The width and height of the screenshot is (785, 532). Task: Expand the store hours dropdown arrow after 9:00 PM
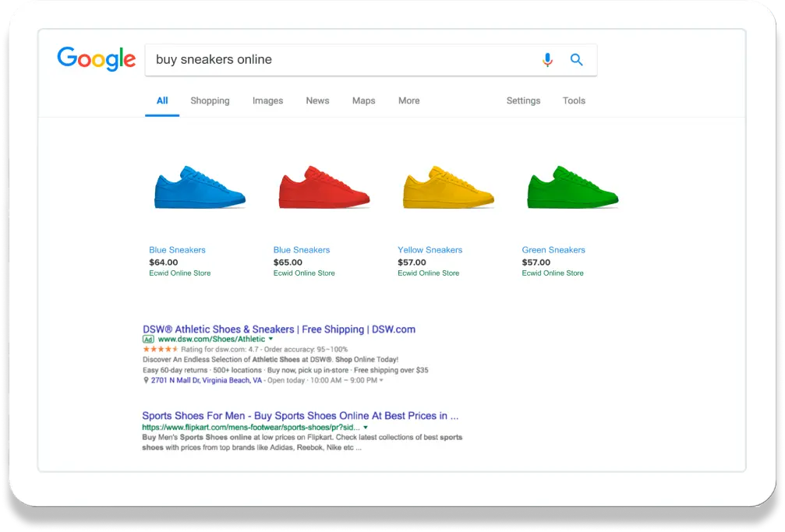click(x=381, y=381)
